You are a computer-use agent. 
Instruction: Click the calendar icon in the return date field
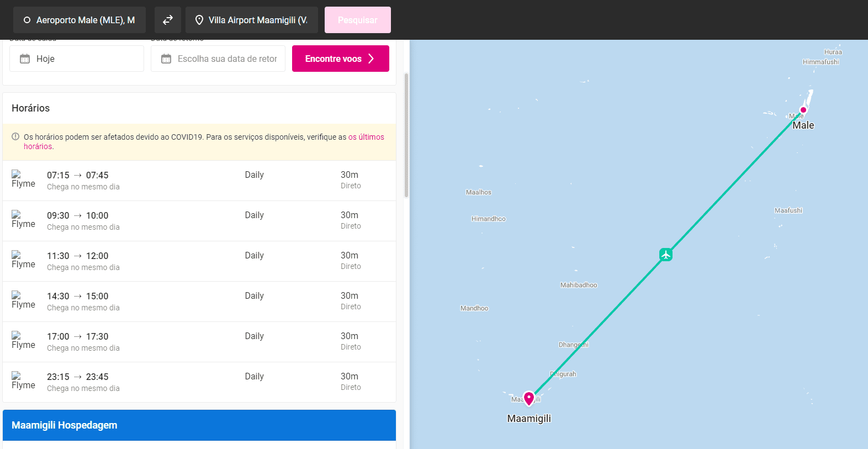[x=166, y=59]
